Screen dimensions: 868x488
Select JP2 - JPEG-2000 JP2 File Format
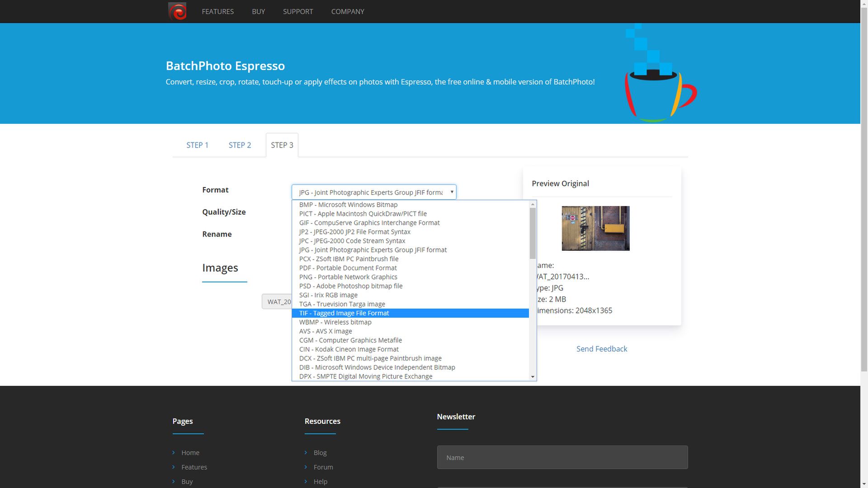(x=410, y=232)
